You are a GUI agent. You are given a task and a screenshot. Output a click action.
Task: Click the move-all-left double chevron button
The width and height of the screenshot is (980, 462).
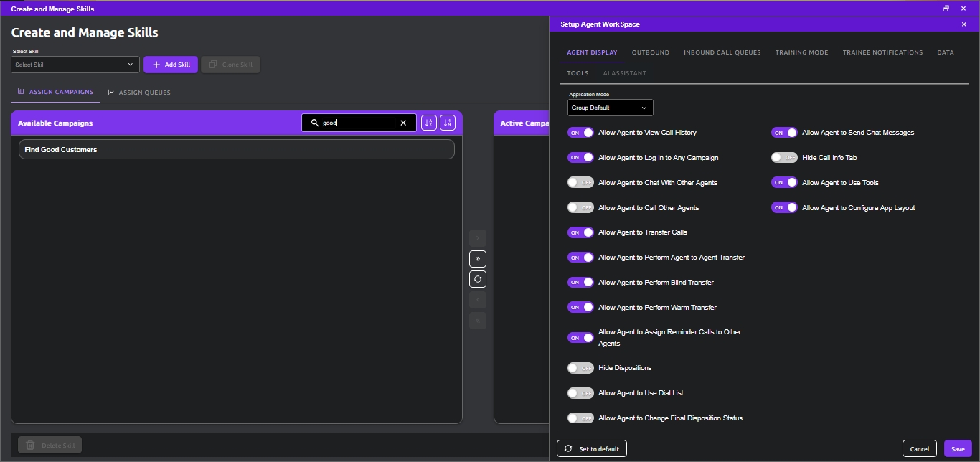point(478,321)
